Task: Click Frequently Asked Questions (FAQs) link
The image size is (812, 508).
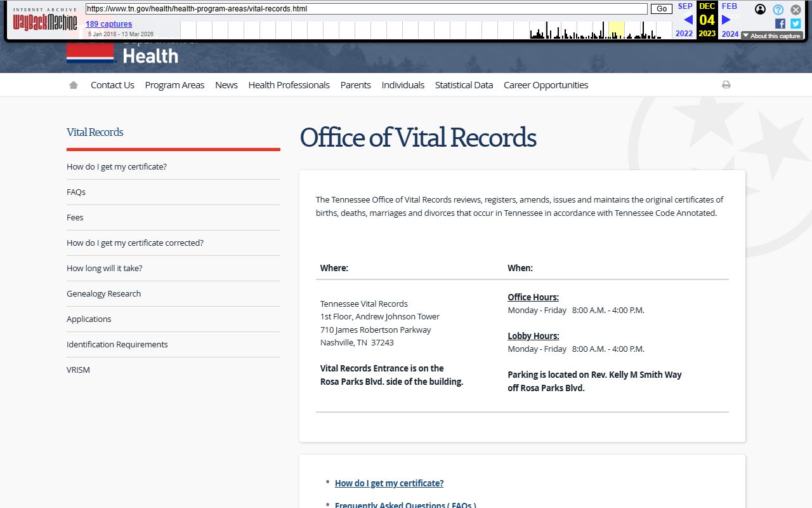Action: tap(405, 504)
